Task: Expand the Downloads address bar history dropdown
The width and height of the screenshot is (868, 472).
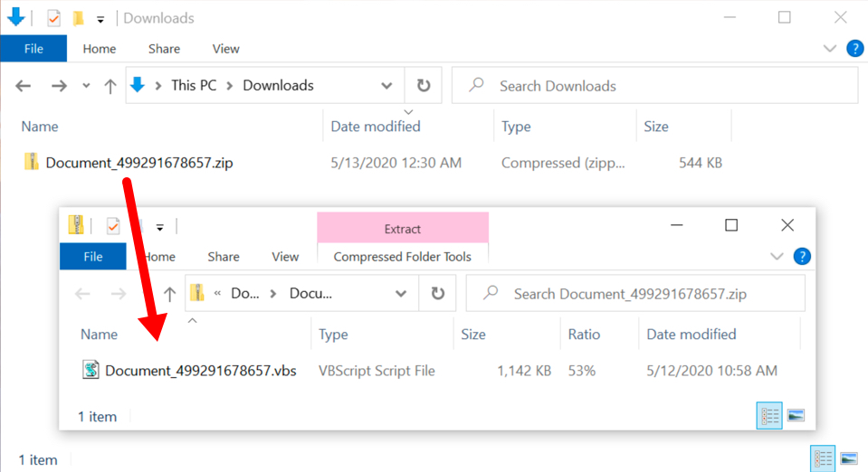Action: point(386,86)
